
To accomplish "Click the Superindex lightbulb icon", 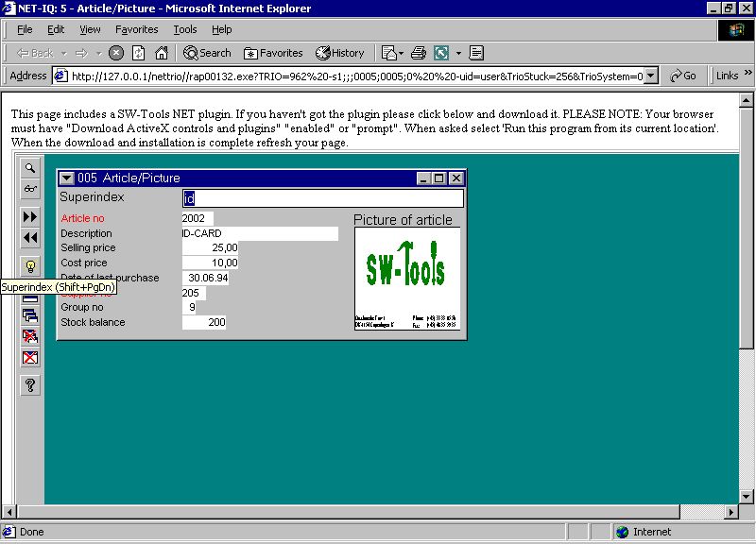I will click(30, 266).
